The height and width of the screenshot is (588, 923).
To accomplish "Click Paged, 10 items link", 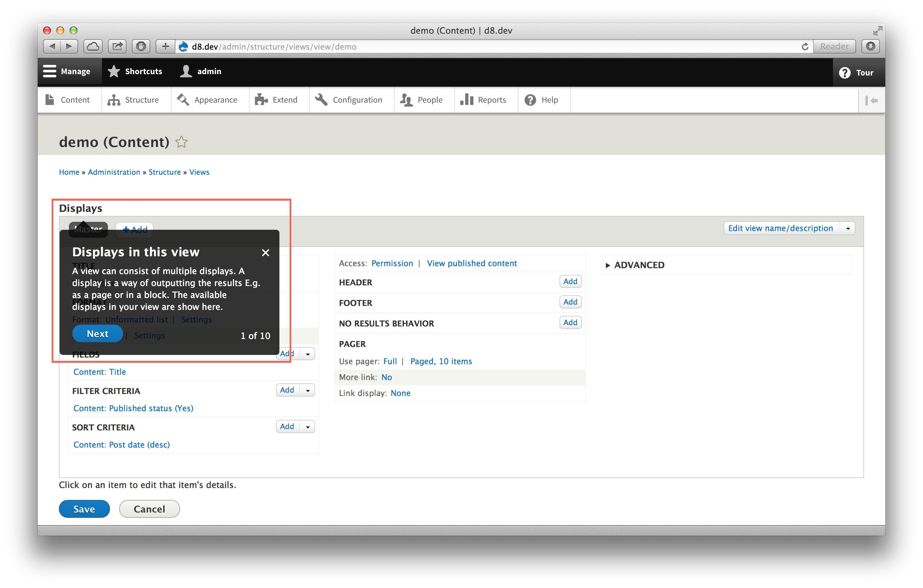I will pyautogui.click(x=441, y=361).
